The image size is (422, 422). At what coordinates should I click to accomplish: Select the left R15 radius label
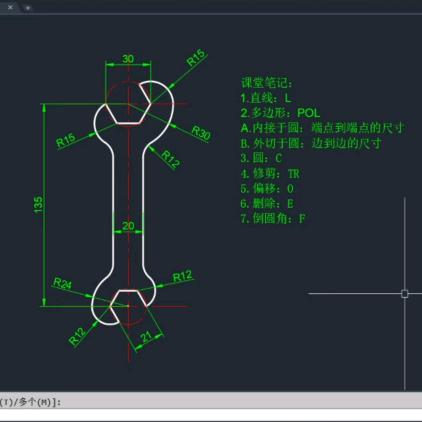click(66, 140)
